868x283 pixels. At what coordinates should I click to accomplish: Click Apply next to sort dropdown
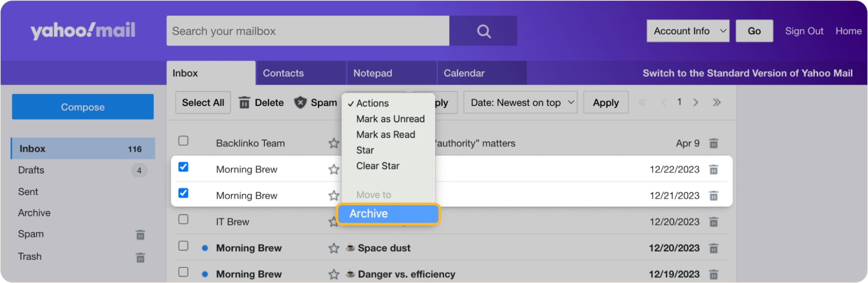coord(605,102)
